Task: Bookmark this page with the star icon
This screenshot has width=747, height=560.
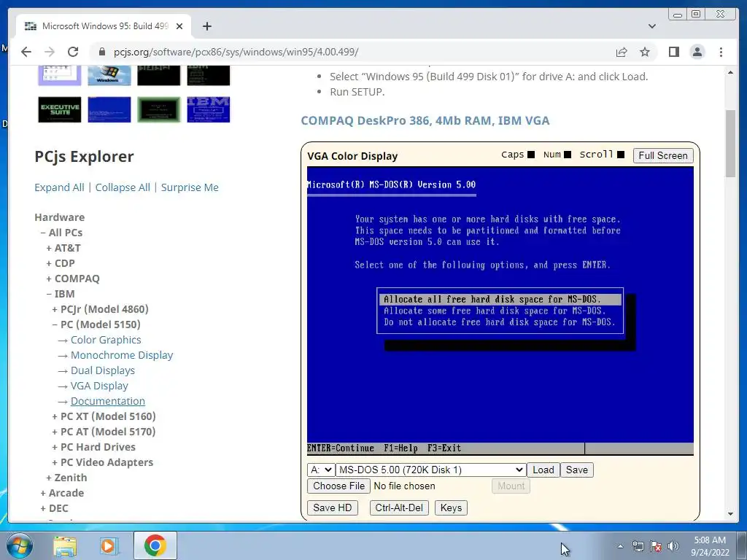Action: point(645,52)
